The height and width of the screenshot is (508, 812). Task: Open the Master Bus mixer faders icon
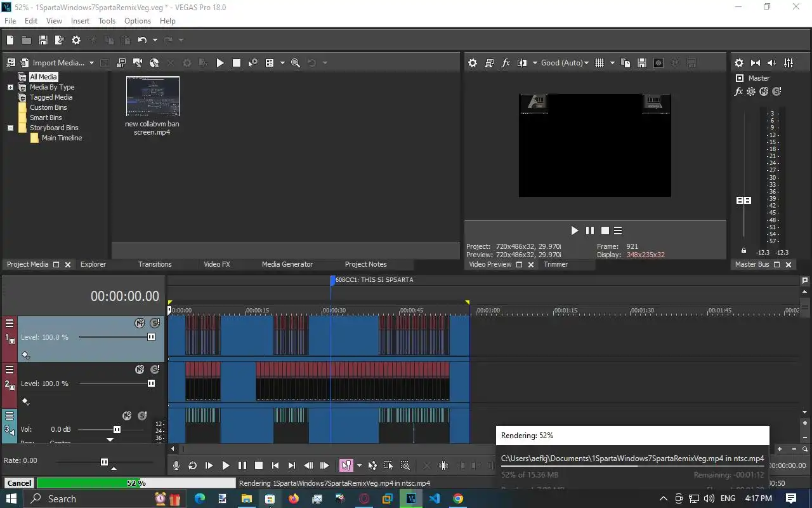[789, 63]
